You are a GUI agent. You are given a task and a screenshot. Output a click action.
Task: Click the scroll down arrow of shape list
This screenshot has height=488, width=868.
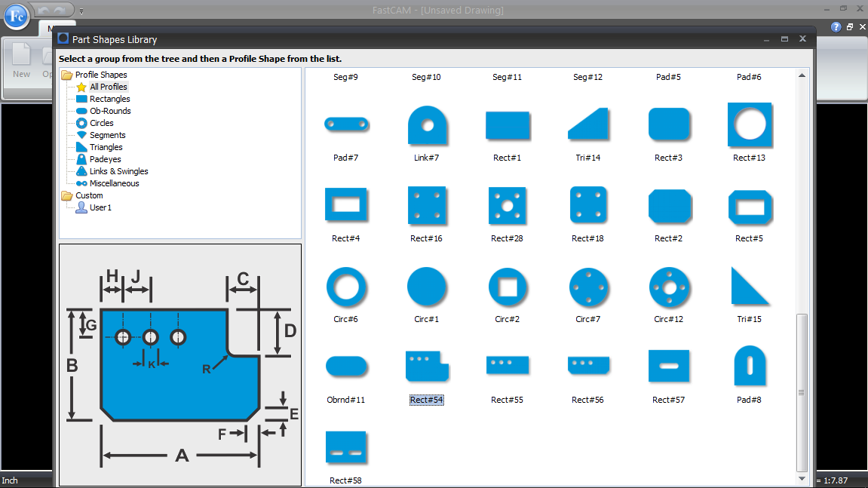click(802, 479)
